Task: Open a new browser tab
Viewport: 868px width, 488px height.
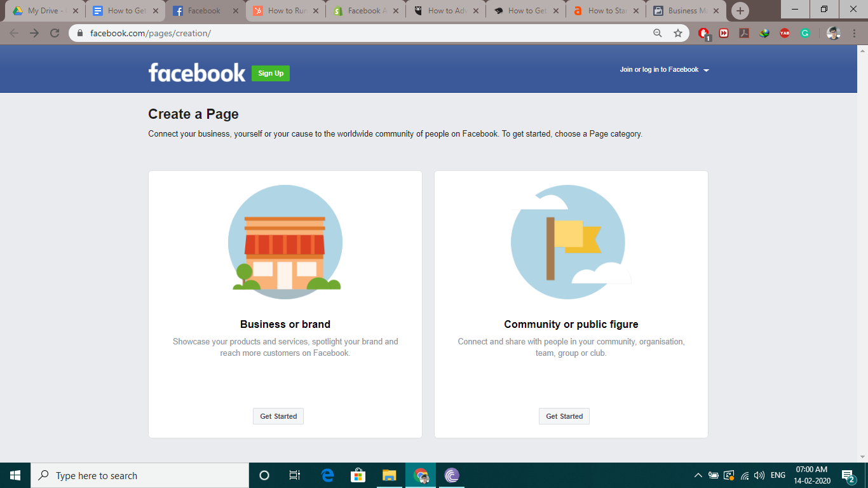Action: coord(740,11)
